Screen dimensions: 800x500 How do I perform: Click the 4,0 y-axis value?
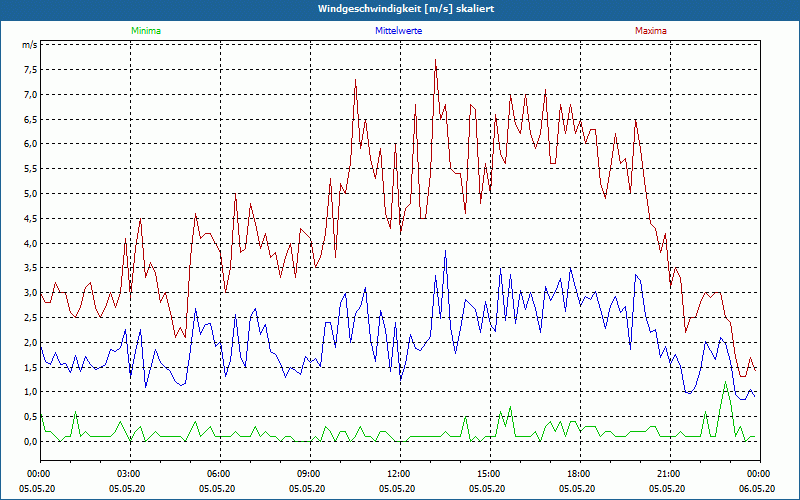click(x=31, y=243)
